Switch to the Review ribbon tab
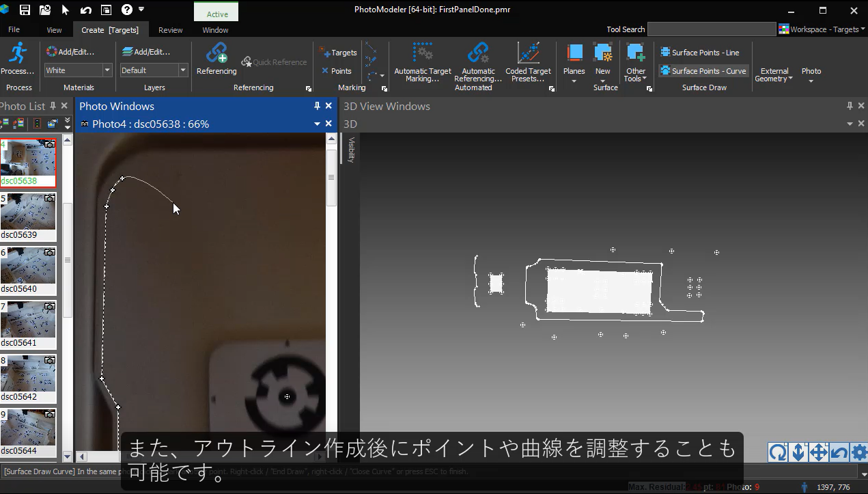Viewport: 868px width, 494px height. point(170,30)
